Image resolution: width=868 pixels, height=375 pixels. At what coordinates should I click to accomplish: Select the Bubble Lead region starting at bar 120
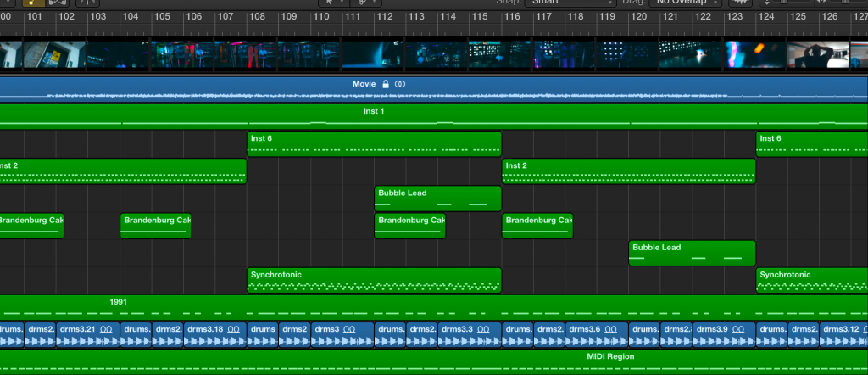click(x=692, y=253)
